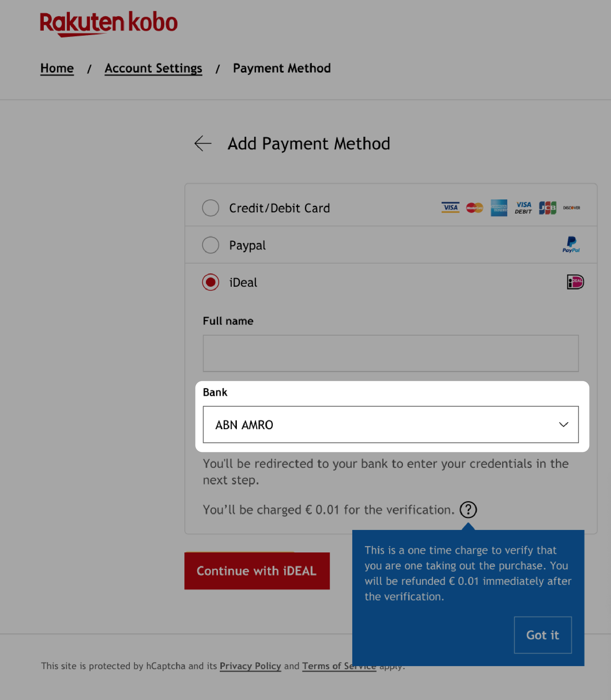Select the Credit/Debit Card radio button
The height and width of the screenshot is (700, 611).
click(210, 208)
